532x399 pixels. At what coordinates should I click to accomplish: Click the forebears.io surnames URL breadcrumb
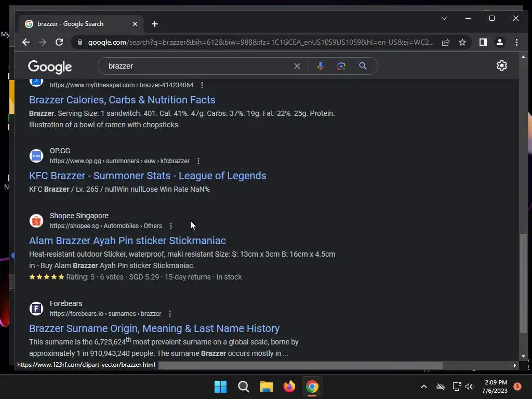point(105,314)
